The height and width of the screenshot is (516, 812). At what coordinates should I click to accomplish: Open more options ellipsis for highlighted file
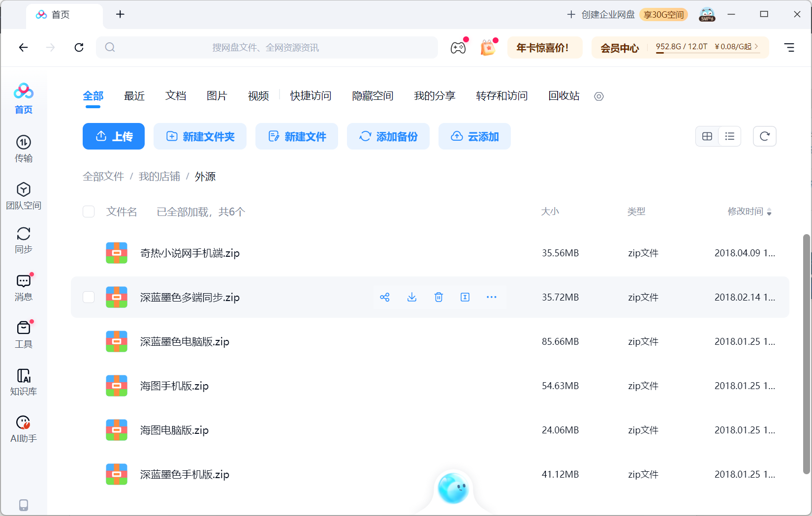[492, 297]
